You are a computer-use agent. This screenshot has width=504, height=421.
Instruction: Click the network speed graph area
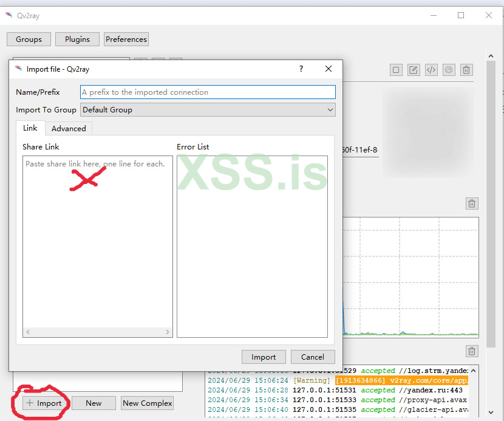click(x=410, y=278)
